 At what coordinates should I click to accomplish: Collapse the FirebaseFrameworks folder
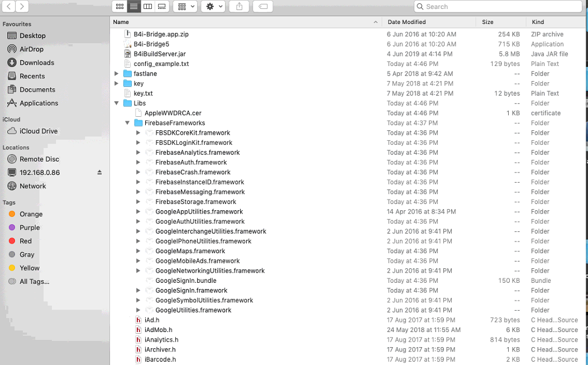127,123
